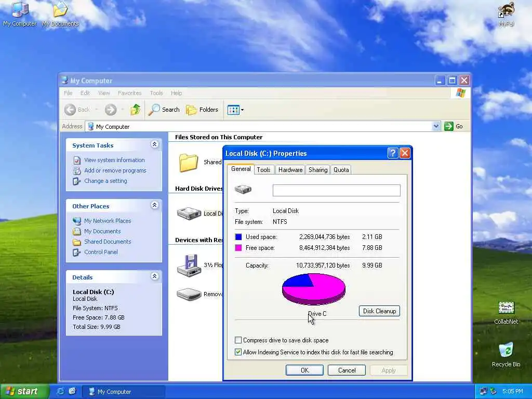
Task: Switch to the Quota tab
Action: coord(341,170)
